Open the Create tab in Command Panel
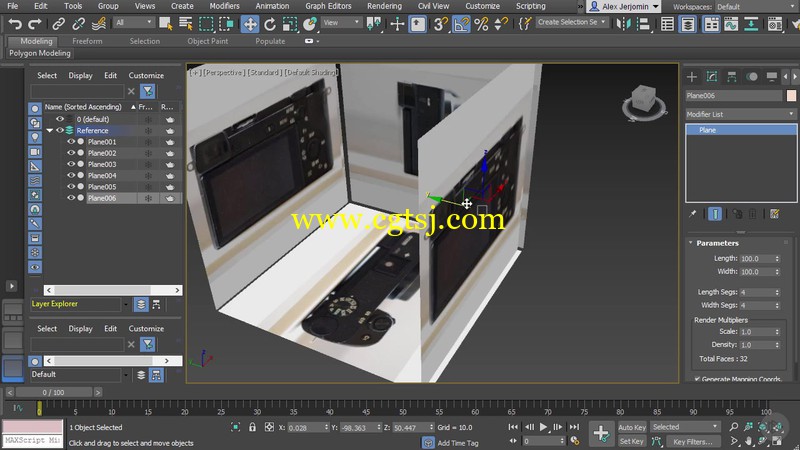The height and width of the screenshot is (450, 800). [692, 77]
